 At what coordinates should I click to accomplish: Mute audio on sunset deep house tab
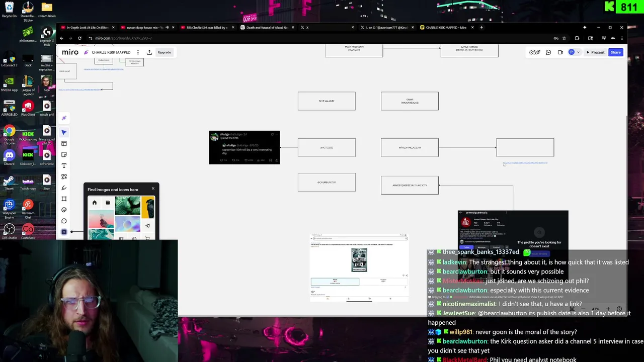(x=167, y=28)
